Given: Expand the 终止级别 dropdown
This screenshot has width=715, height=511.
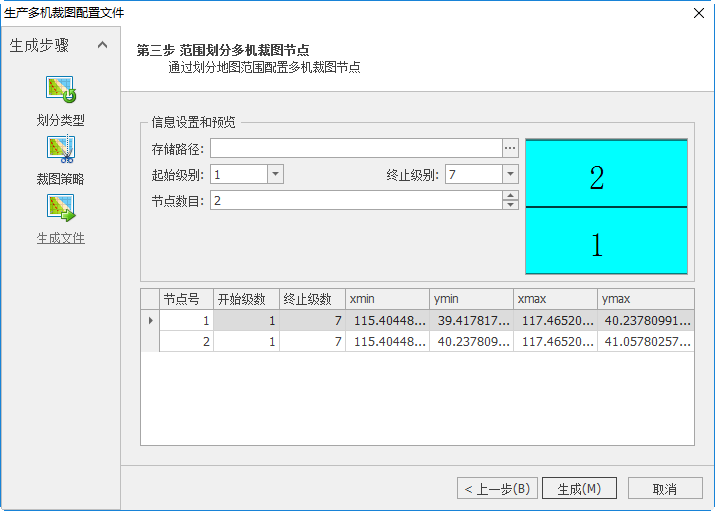Looking at the screenshot, I should (510, 174).
